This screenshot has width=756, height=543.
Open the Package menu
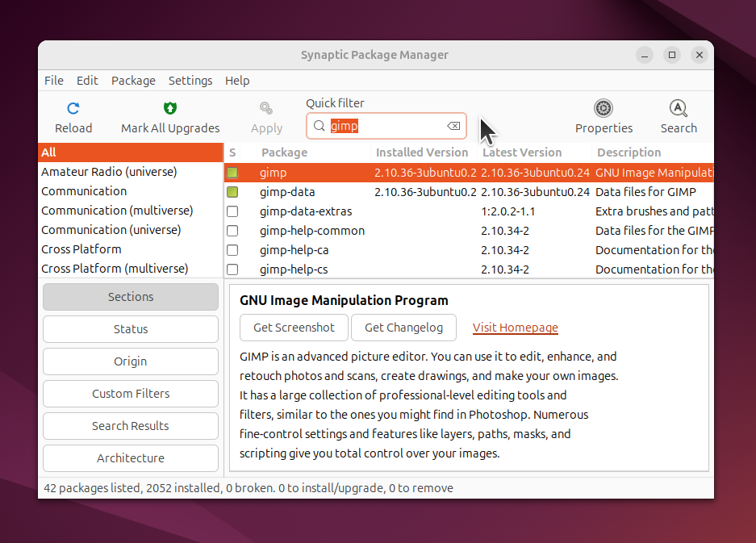click(133, 81)
